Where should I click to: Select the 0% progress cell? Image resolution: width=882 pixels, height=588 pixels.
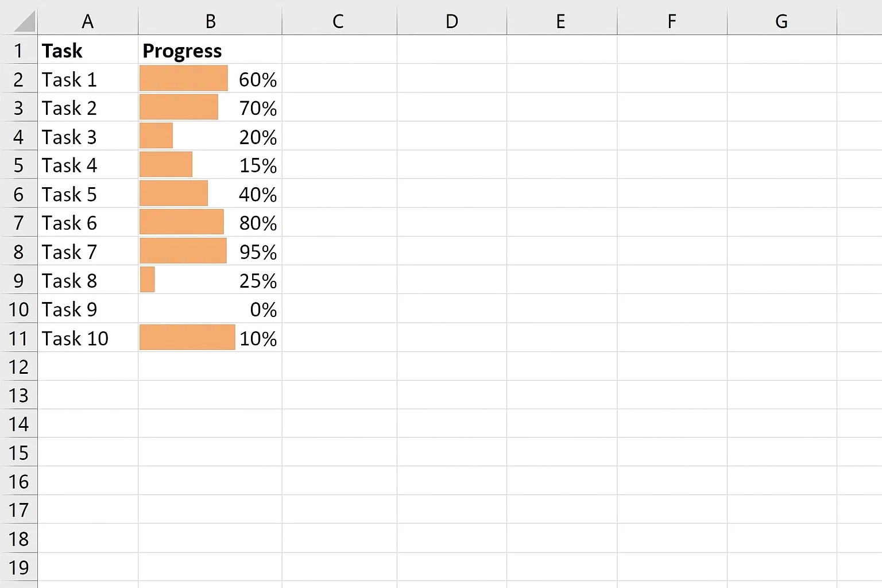click(x=210, y=310)
